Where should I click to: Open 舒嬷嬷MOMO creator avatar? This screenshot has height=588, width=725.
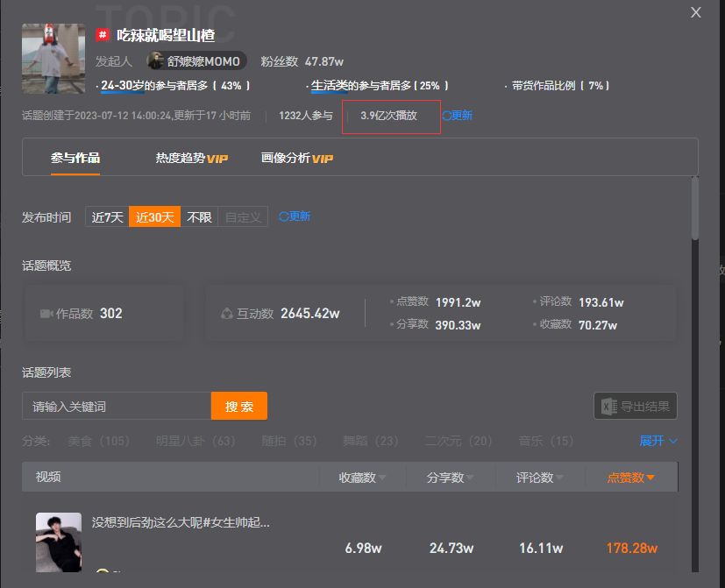[155, 61]
